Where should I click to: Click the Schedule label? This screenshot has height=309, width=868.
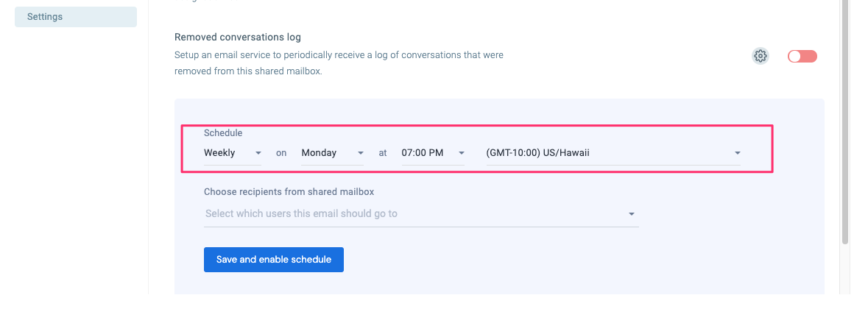(223, 132)
